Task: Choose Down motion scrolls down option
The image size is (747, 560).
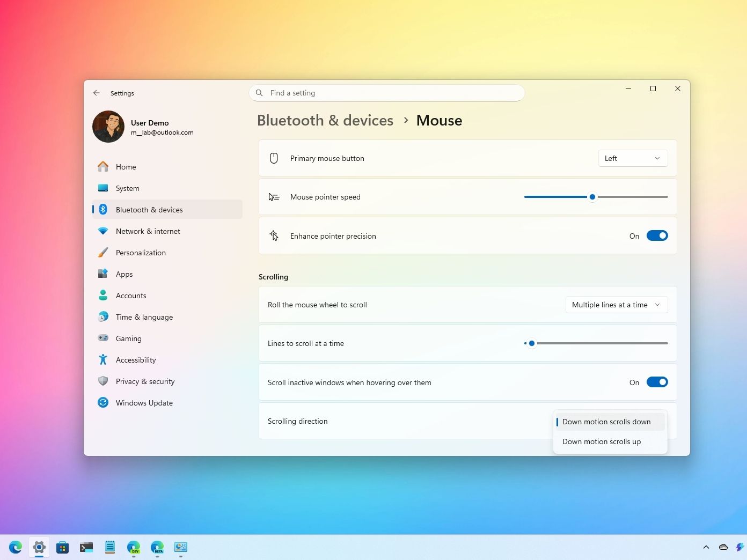Action: point(606,422)
